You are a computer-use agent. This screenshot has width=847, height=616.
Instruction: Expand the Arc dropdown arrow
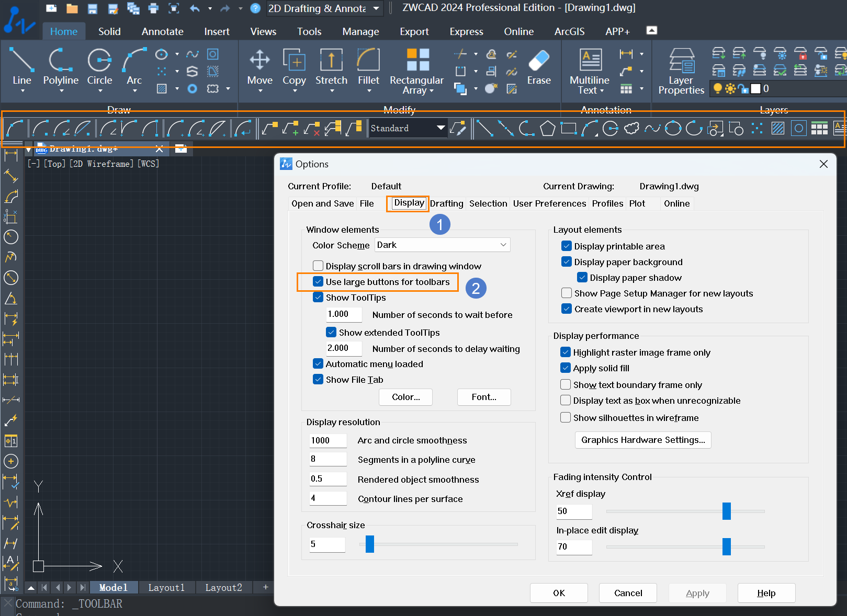135,91
